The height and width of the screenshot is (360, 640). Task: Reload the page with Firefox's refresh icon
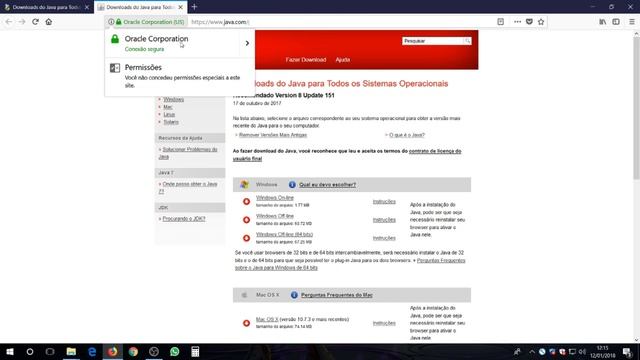[x=36, y=22]
